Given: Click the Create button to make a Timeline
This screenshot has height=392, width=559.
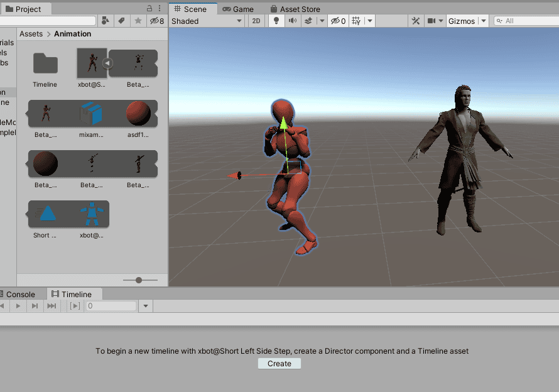Looking at the screenshot, I should (279, 363).
